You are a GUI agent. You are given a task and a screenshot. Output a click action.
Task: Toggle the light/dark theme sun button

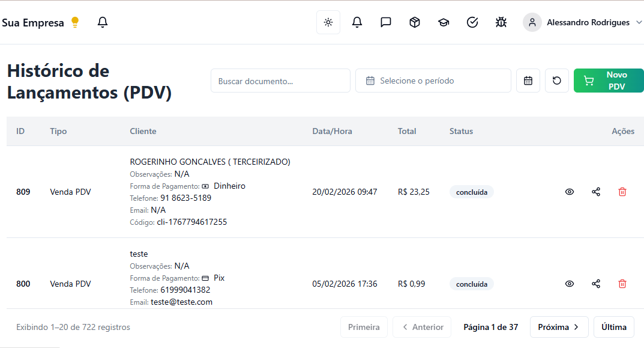(328, 22)
